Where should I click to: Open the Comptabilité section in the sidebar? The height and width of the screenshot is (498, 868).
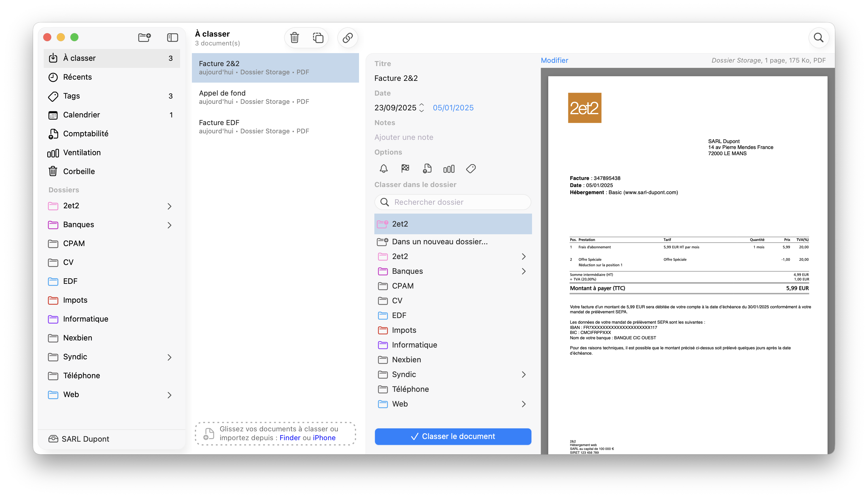[86, 134]
